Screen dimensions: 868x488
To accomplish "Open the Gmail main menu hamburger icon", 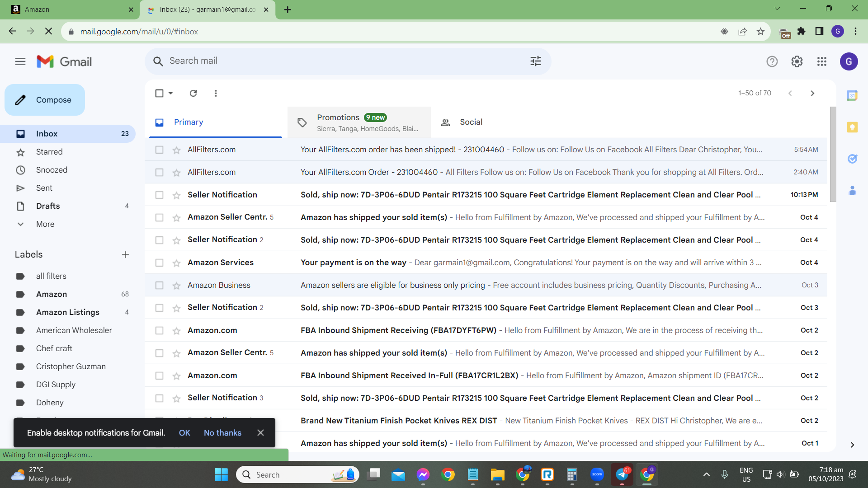I will pos(20,61).
